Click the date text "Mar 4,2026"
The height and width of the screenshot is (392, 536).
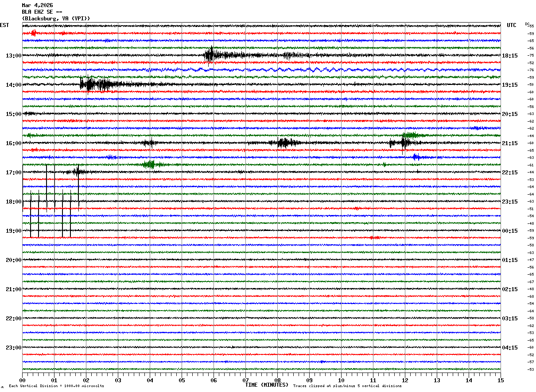coord(37,5)
